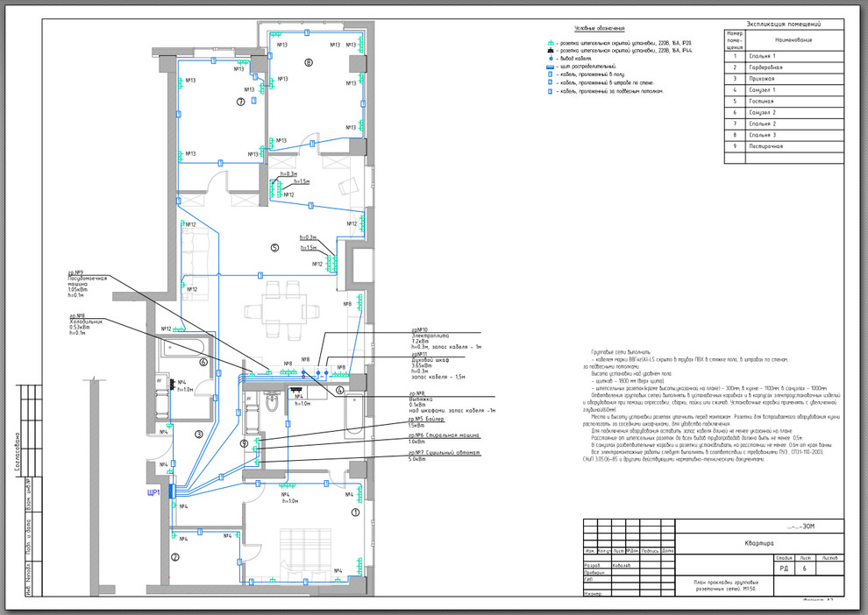This screenshot has height=615, width=868.
Task: Click the 'Посудомоечная машина' callout label
Action: click(88, 281)
